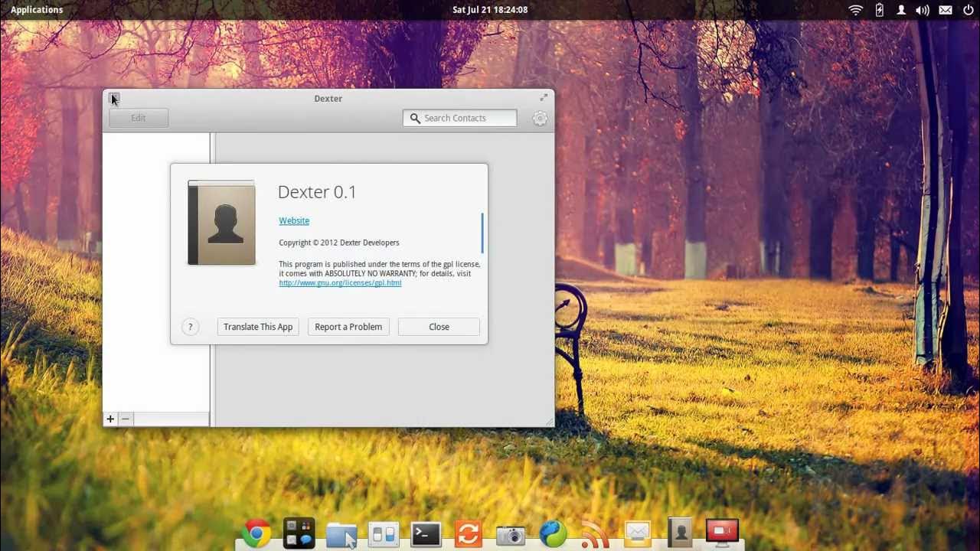This screenshot has width=980, height=551.
Task: Open the Website link
Action: coord(294,220)
